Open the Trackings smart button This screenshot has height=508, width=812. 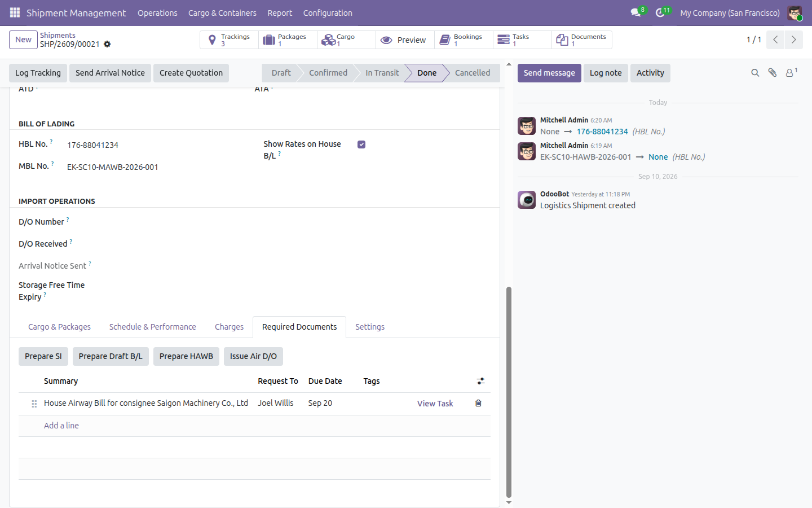coord(229,40)
